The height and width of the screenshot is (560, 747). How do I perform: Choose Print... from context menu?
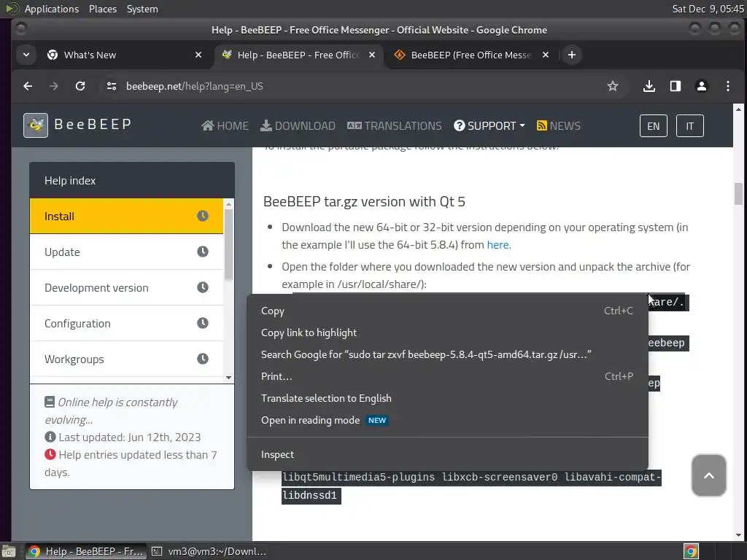(x=447, y=377)
